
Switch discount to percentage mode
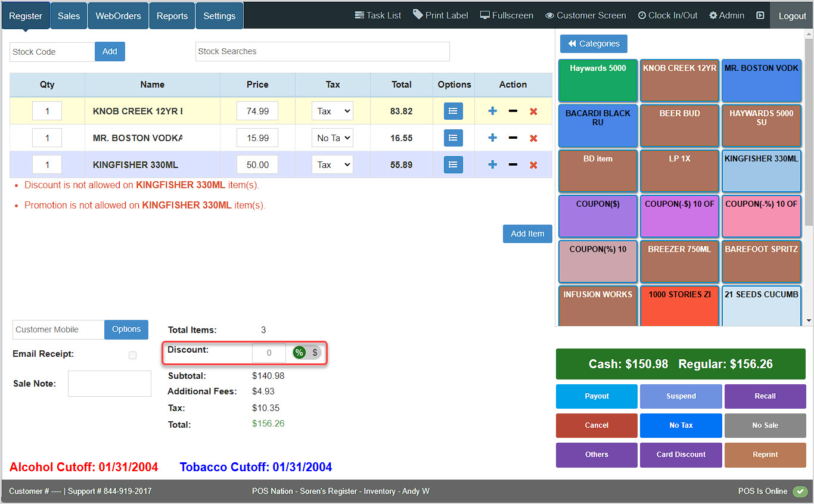[x=299, y=352]
